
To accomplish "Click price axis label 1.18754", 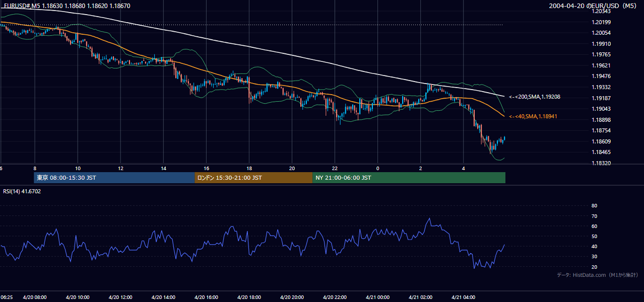I will coord(601,130).
